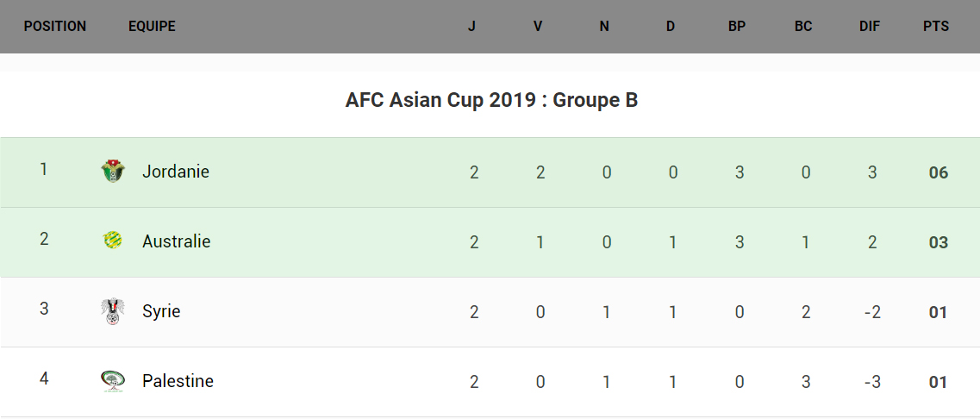Select the Syrie team name
Image resolution: width=980 pixels, height=419 pixels.
tap(161, 311)
